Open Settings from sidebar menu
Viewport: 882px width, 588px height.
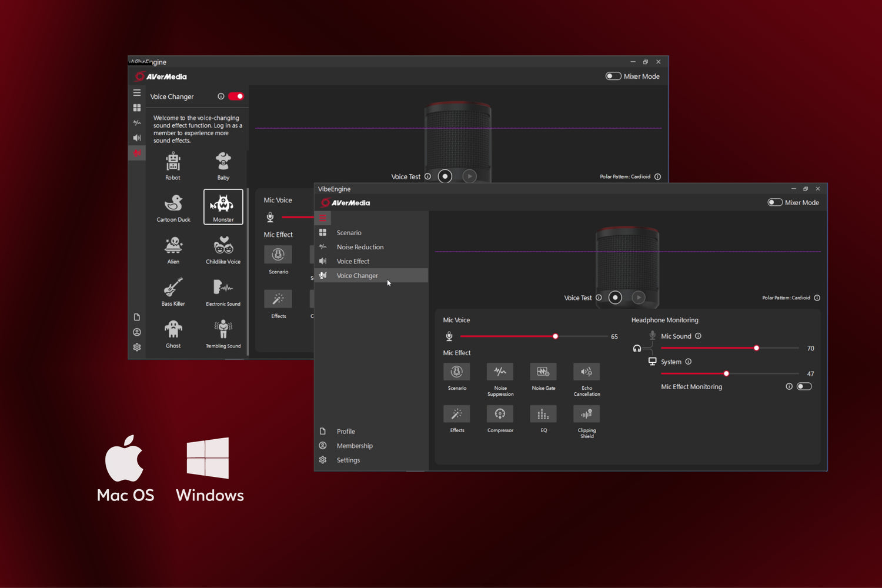(x=371, y=460)
